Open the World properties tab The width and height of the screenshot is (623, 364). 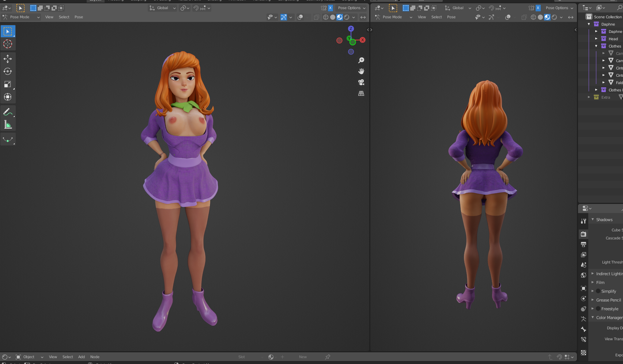584,275
